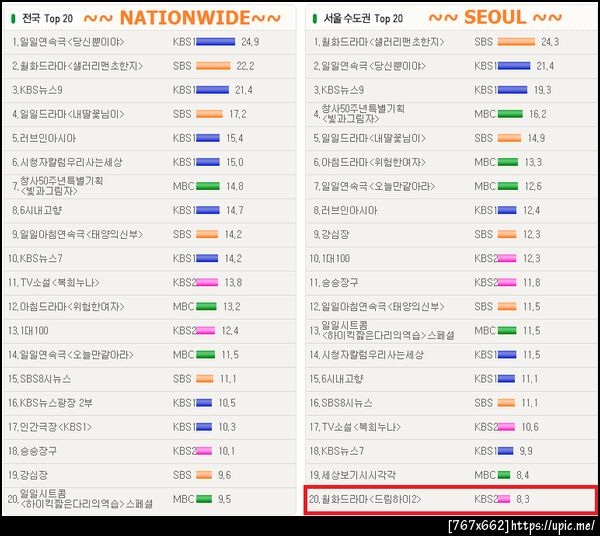
Task: Click '3.KBS뉴스9' in the Seoul list
Action: pyautogui.click(x=339, y=90)
